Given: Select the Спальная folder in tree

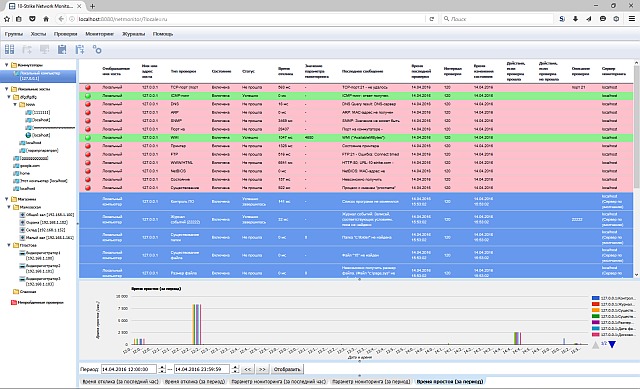Looking at the screenshot, I should (28, 292).
